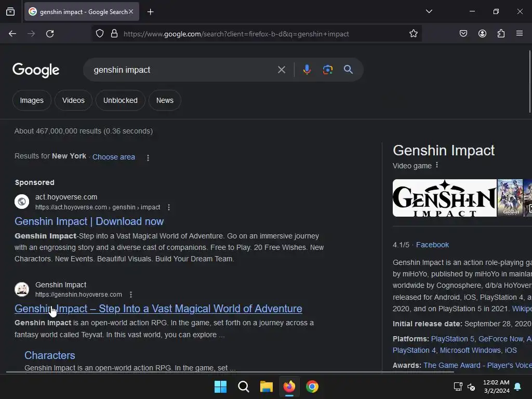Screen dimensions: 532x399
Task: Click the muted volume tray icon
Action: [471, 387]
